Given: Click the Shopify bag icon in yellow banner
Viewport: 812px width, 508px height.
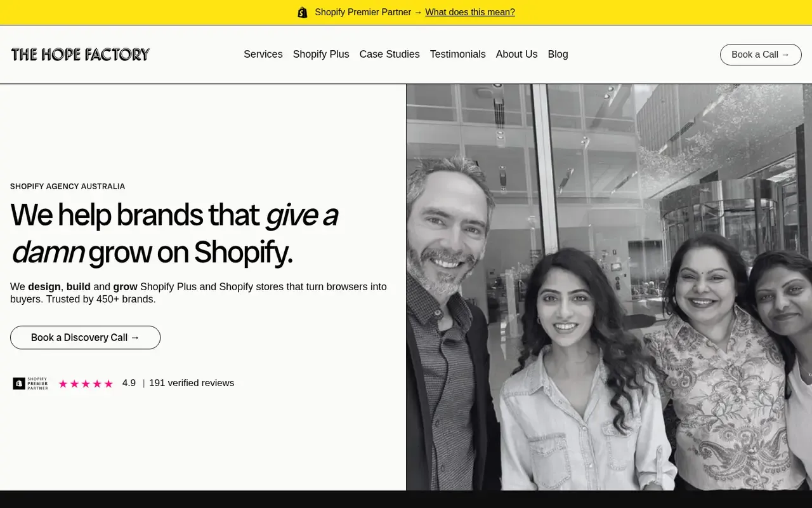Looking at the screenshot, I should [303, 12].
